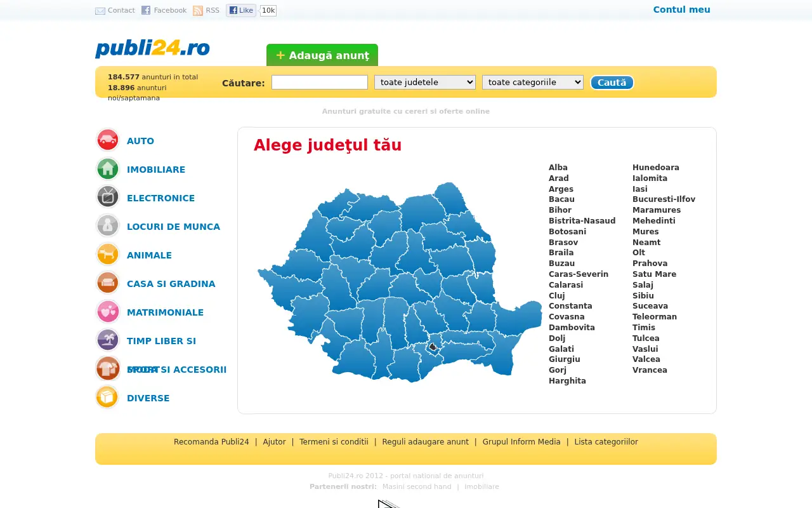Select the TV ELECTRONICE category icon

[108, 197]
